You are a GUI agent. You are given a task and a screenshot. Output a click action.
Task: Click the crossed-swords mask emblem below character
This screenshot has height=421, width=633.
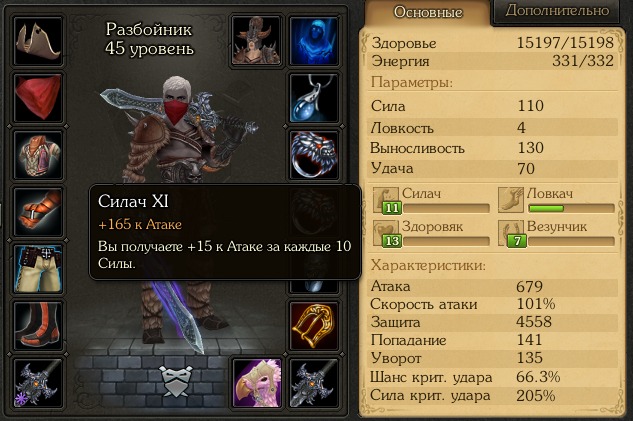tap(175, 381)
